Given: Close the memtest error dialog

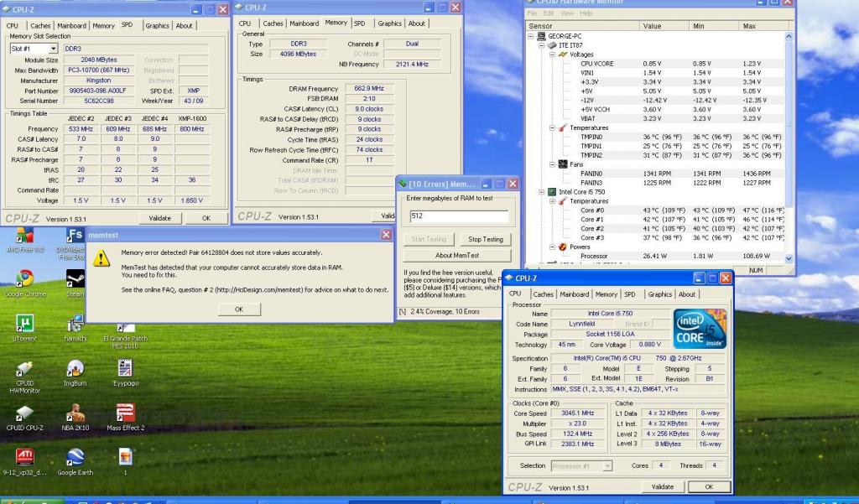Looking at the screenshot, I should pyautogui.click(x=386, y=235).
